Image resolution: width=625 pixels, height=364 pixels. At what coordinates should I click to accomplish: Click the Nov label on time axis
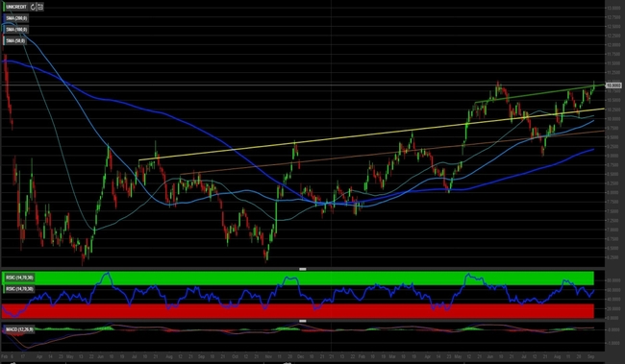coord(268,357)
